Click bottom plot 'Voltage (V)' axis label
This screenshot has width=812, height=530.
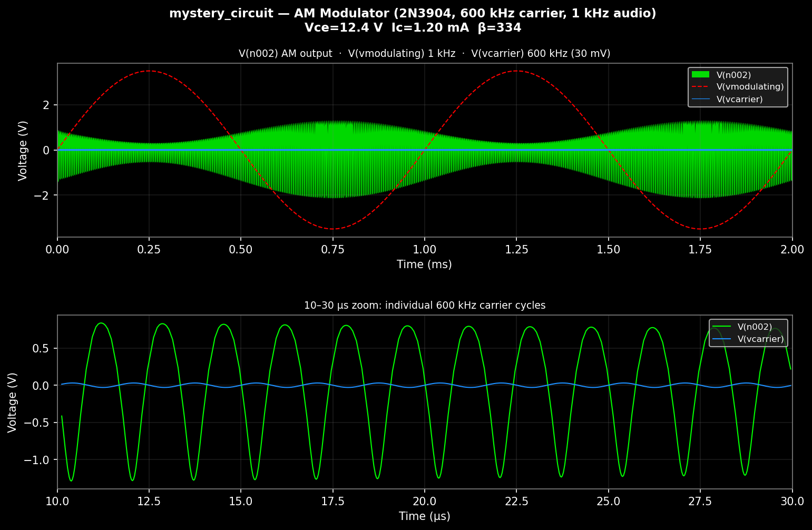pos(12,402)
